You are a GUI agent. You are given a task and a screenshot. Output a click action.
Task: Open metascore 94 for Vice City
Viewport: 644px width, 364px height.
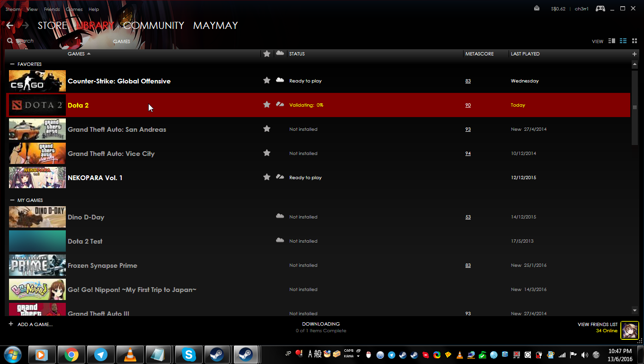point(468,154)
